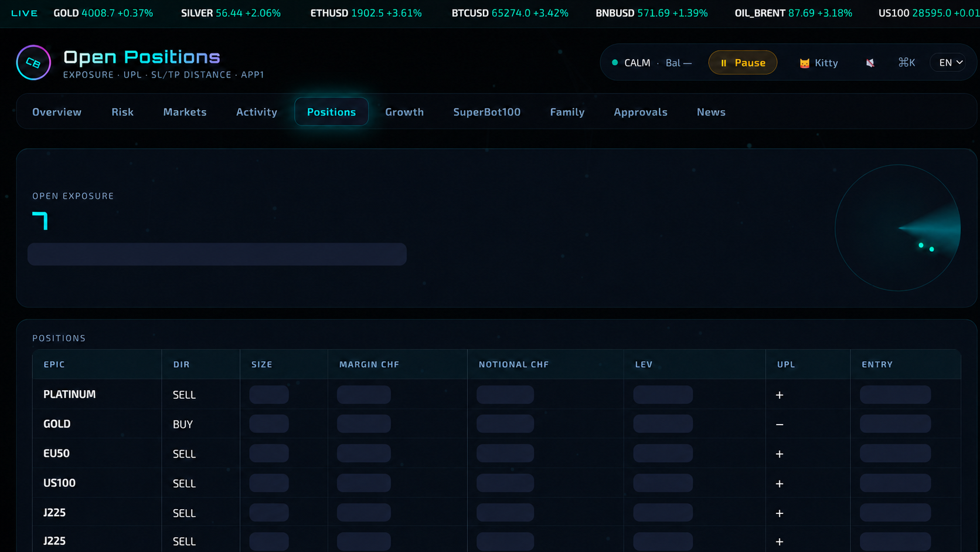Screen dimensions: 980x552
Task: Click the Kitty cat button
Action: click(819, 63)
